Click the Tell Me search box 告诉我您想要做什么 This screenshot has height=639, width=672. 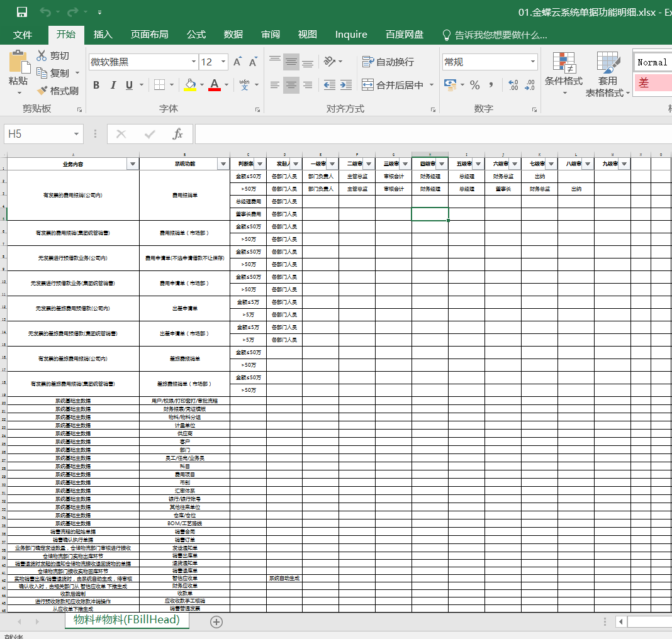[495, 35]
